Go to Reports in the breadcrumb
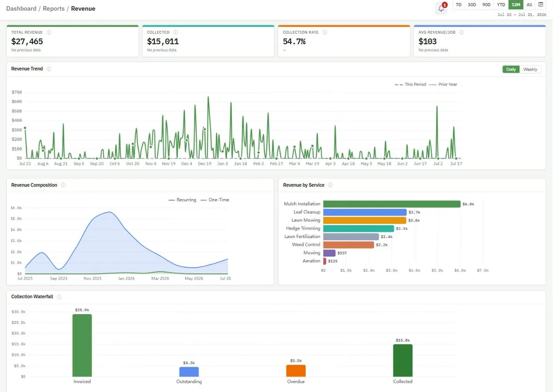Screen dimensions: 553x392 point(53,9)
